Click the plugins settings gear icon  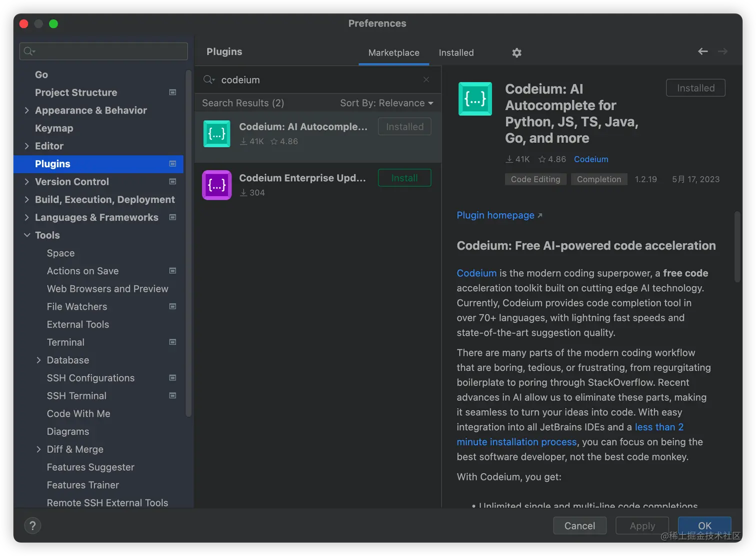pos(516,53)
